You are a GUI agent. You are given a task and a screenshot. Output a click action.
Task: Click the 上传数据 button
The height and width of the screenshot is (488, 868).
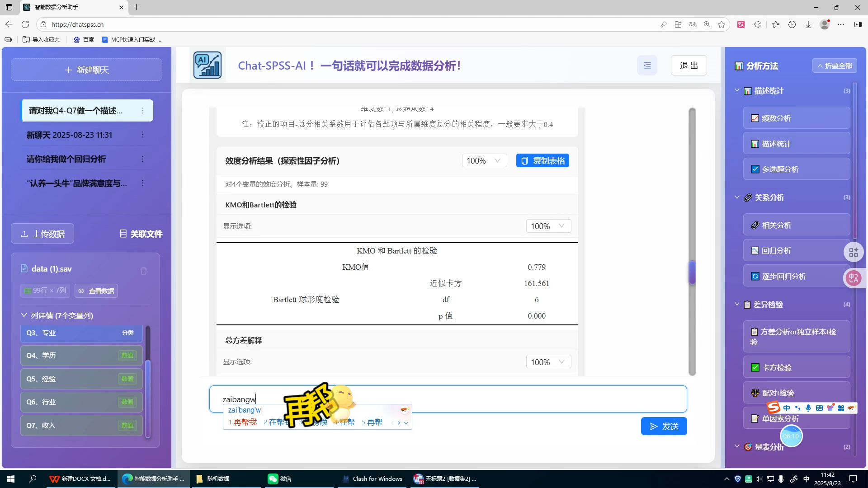(x=42, y=234)
